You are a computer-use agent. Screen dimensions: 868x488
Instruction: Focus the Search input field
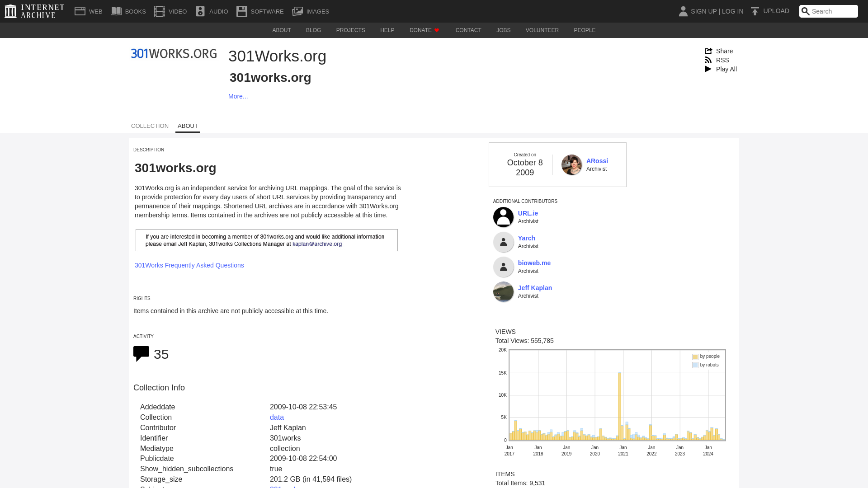tap(834, 11)
